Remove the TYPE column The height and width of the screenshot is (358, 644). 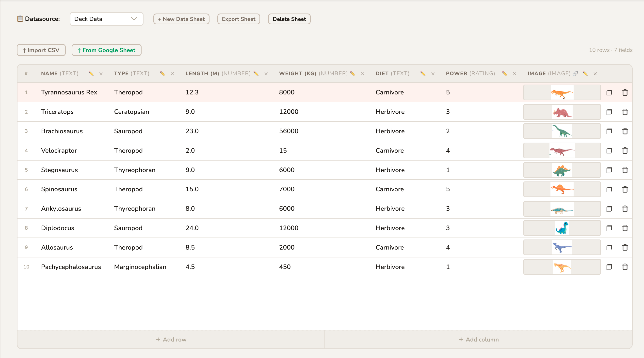click(x=173, y=74)
